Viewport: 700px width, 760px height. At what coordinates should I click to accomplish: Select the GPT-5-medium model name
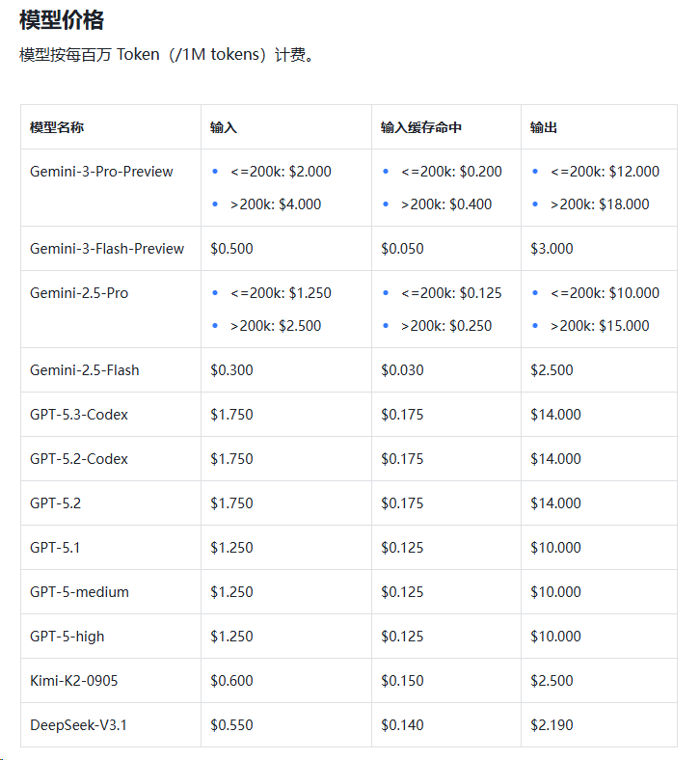point(79,592)
